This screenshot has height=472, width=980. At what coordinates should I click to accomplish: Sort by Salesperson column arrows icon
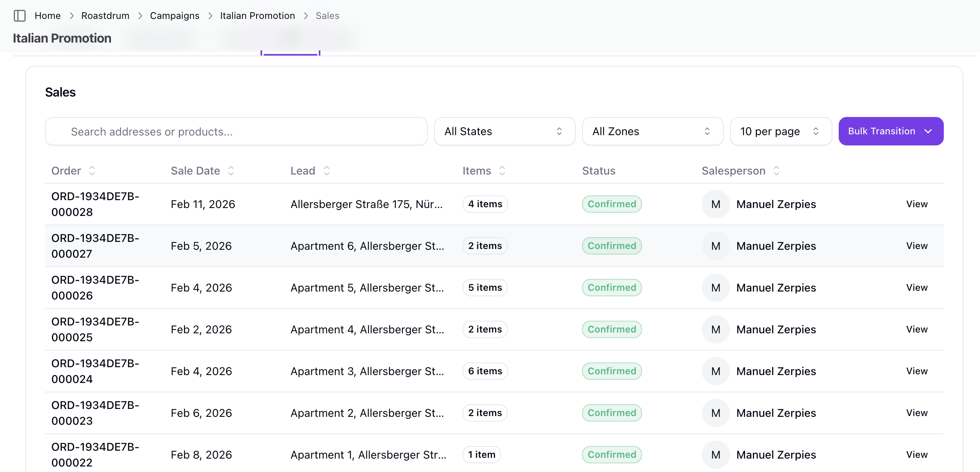click(x=776, y=171)
